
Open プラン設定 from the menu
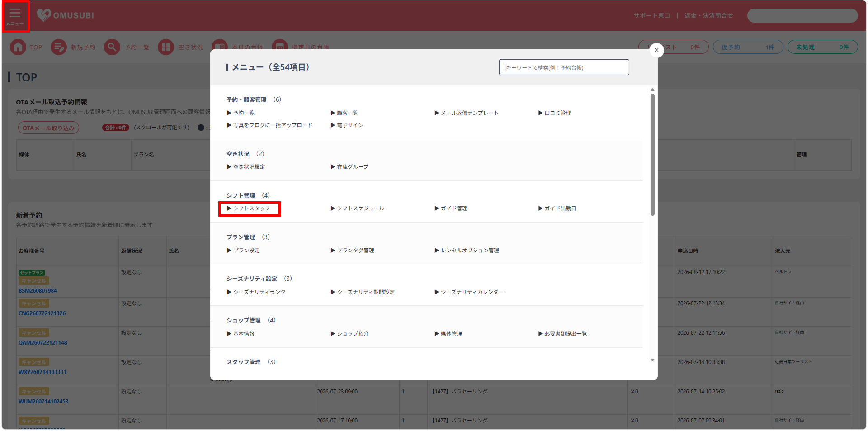243,251
